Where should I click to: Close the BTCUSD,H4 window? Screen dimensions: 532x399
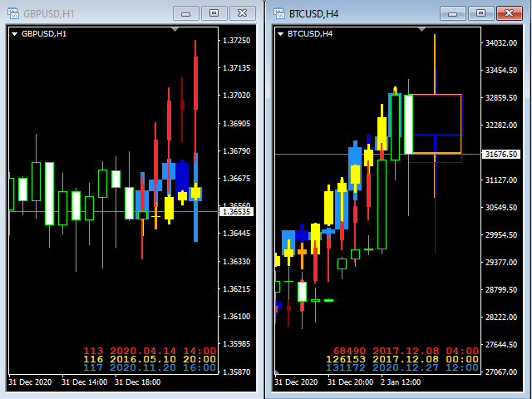[510, 13]
